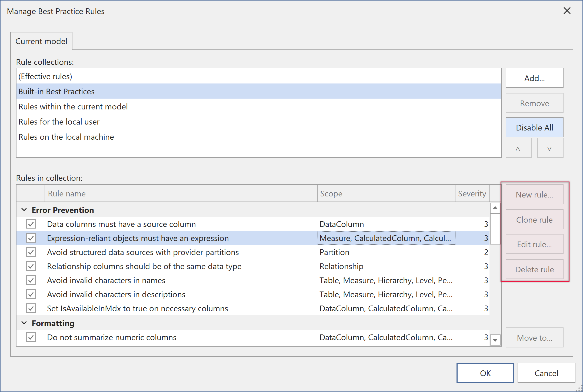583x392 pixels.
Task: Open the 'Move to...' dropdown
Action: [x=534, y=337]
